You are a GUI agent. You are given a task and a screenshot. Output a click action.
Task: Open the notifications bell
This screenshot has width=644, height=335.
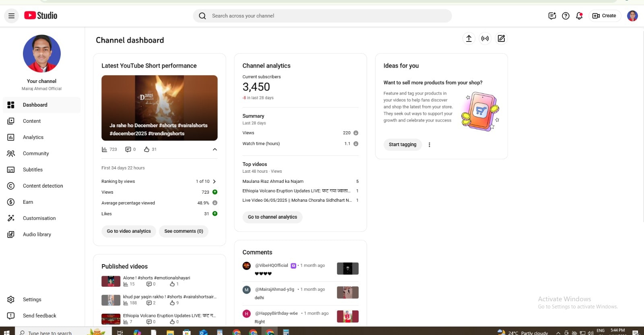click(x=579, y=16)
